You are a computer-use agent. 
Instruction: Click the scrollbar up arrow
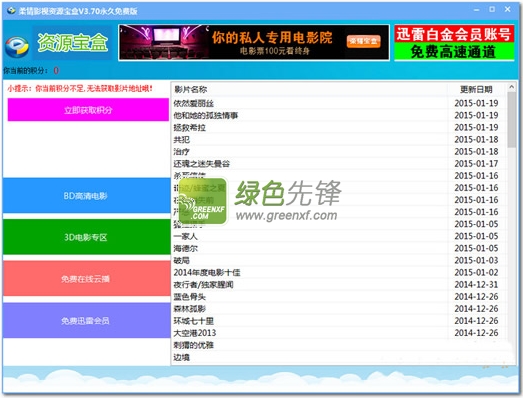511,87
